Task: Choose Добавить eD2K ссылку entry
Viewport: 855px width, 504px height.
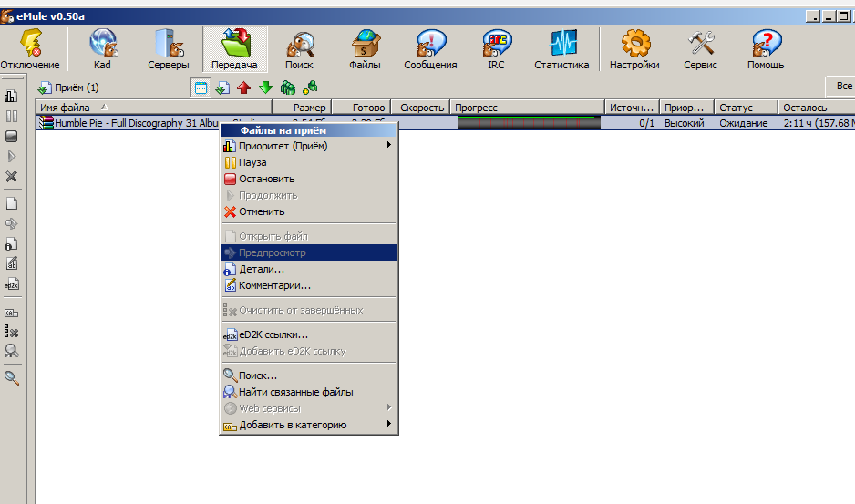Action: coord(309,351)
